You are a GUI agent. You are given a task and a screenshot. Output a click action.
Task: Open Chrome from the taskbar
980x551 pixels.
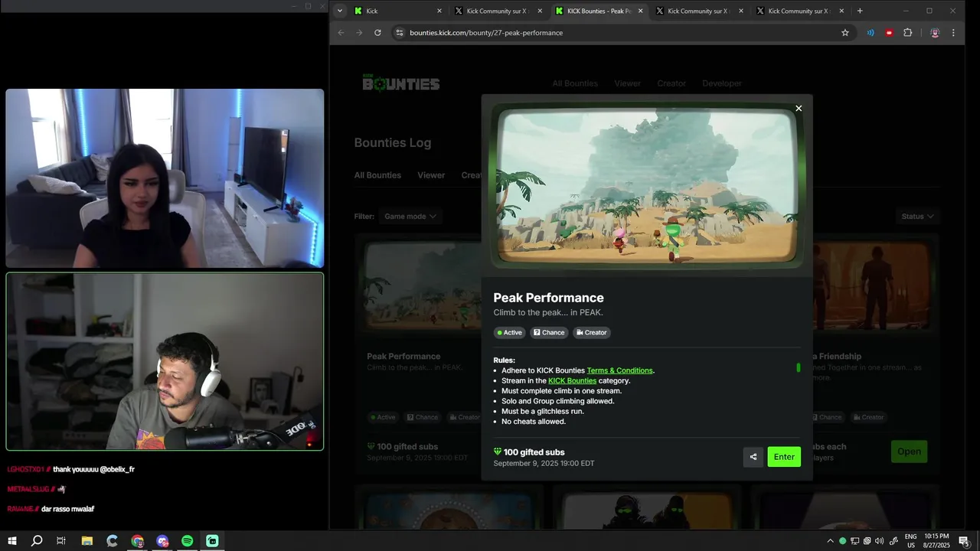[137, 541]
